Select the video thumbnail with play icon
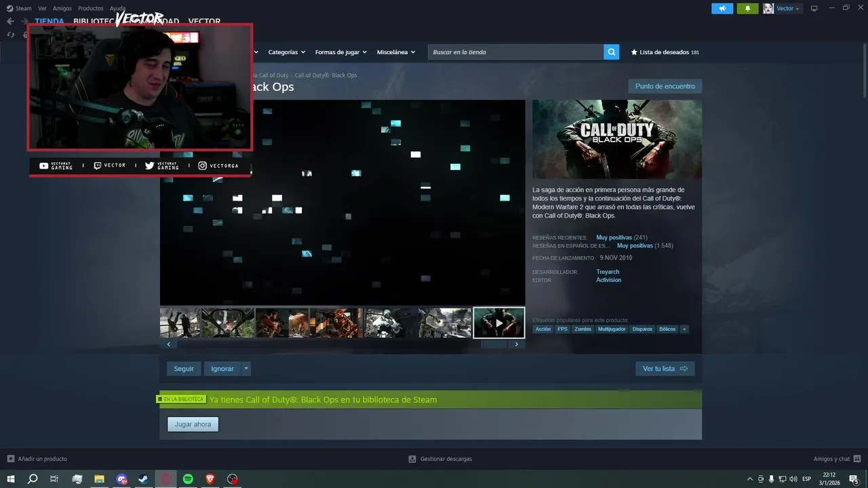868x488 pixels. coord(499,323)
